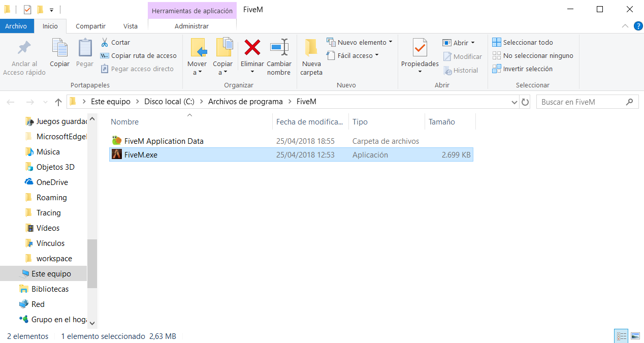Open recent locations dropdown arrow
The height and width of the screenshot is (343, 644).
(x=46, y=102)
